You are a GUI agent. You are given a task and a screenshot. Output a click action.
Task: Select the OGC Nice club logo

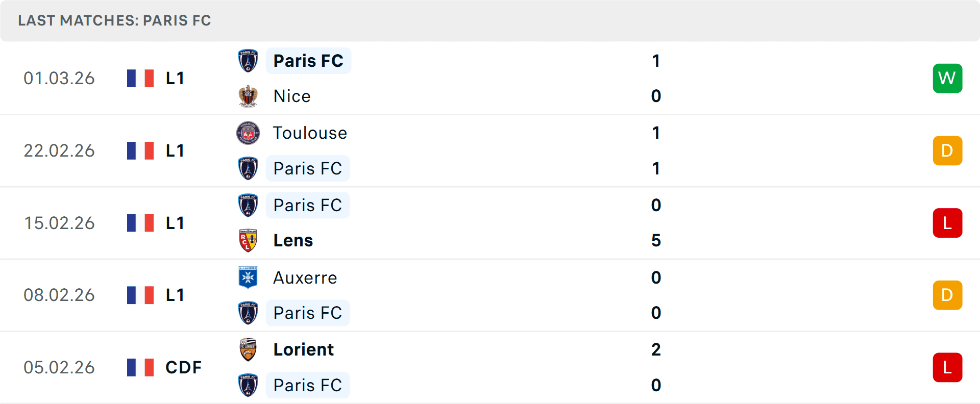[248, 96]
